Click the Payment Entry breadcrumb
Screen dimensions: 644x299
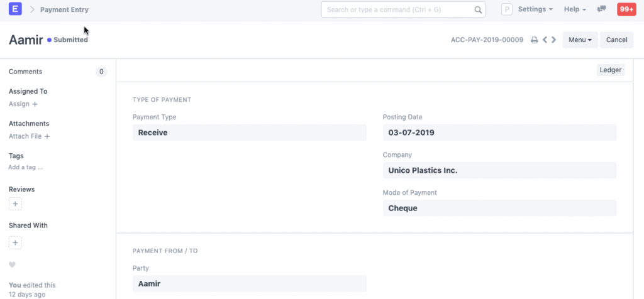point(64,10)
